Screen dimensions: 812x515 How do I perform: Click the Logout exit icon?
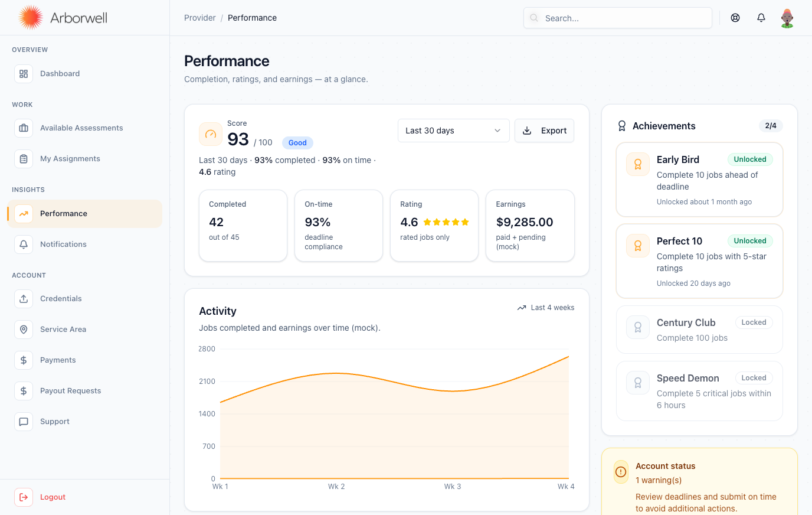(x=24, y=497)
